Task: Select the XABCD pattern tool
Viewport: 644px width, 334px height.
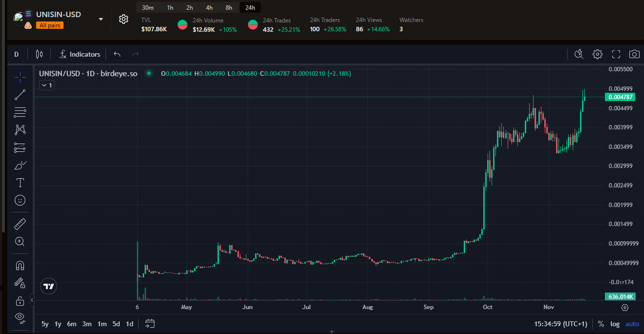Action: click(x=20, y=129)
